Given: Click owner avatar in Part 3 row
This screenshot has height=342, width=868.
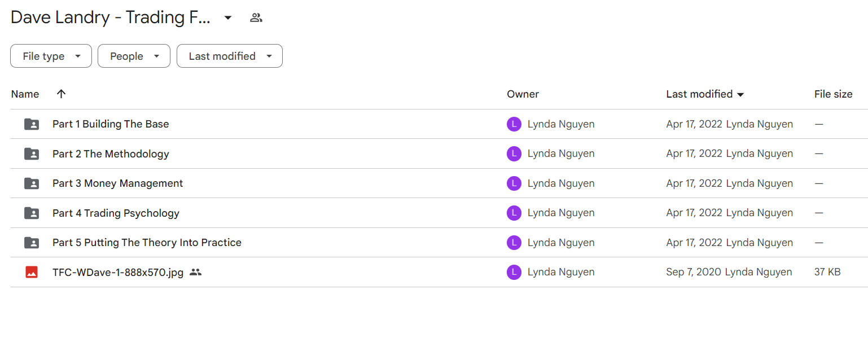Looking at the screenshot, I should [514, 183].
